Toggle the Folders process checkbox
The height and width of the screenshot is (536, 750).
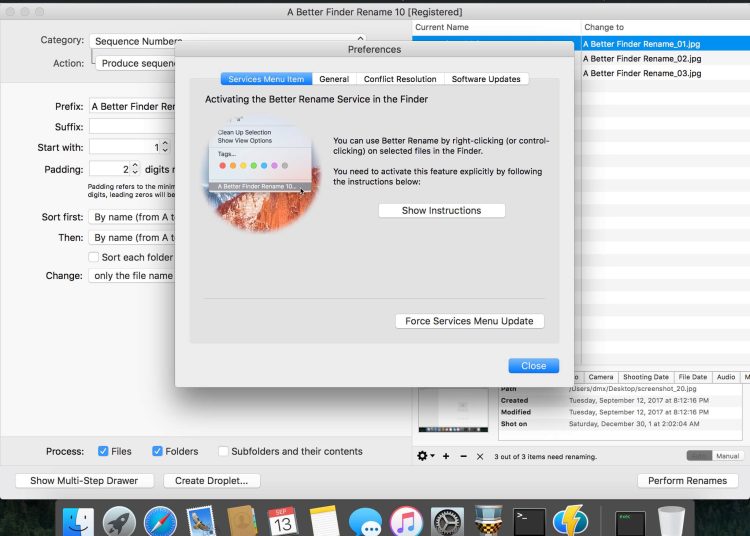156,451
